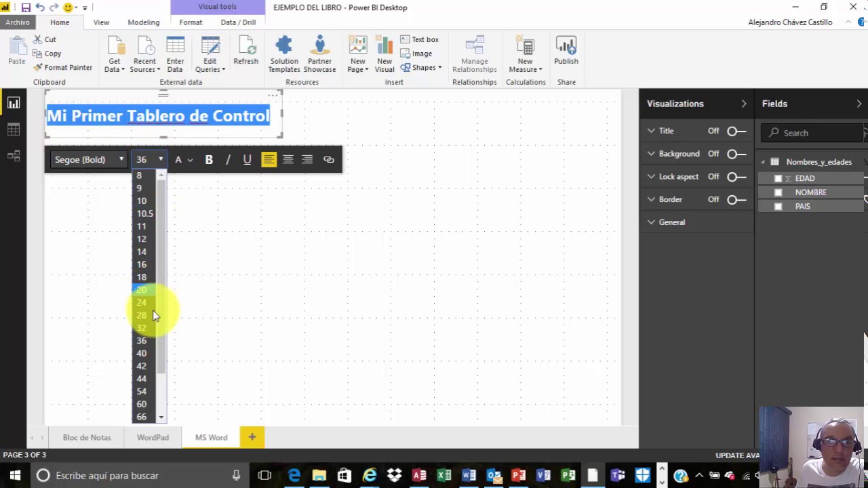Open the font color dropdown
Viewport: 868px width, 488px height.
(x=184, y=160)
